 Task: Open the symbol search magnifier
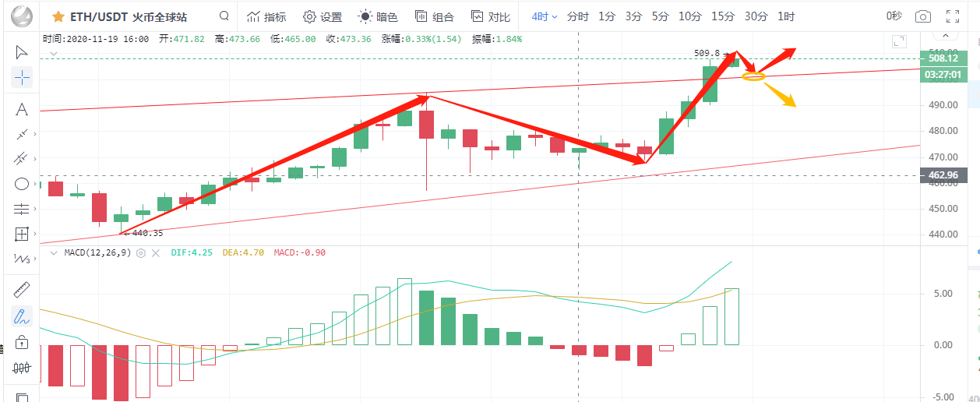click(224, 16)
